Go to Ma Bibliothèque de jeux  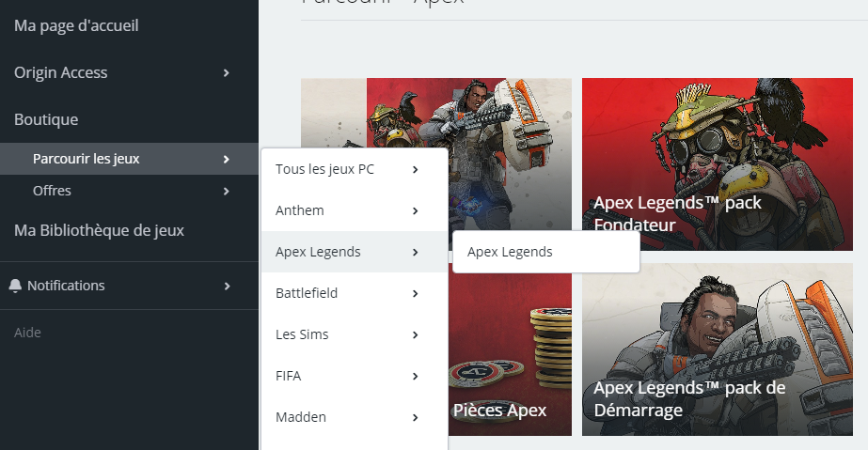[99, 230]
